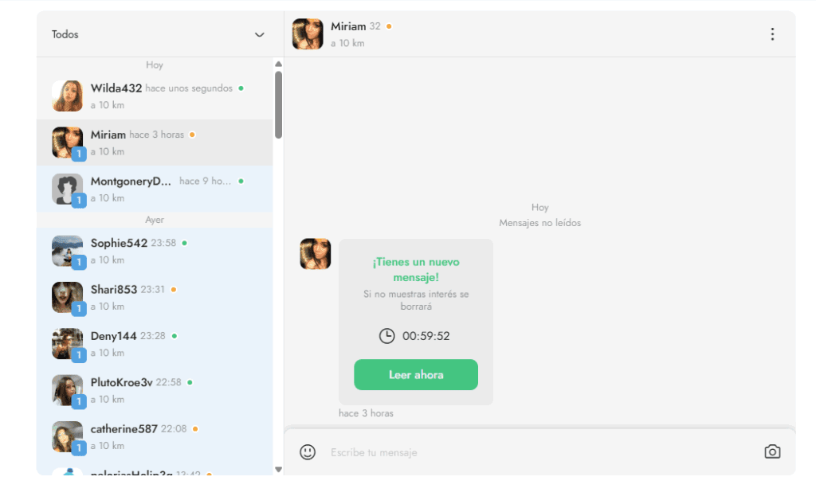Click Miriam's avatar in chat header
This screenshot has width=816, height=504.
tap(308, 33)
